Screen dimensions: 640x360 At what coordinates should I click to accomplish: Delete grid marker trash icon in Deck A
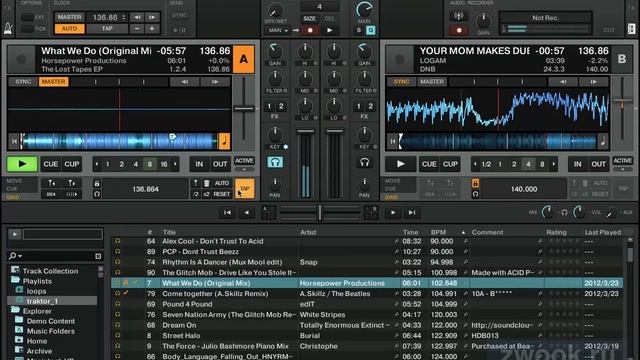tap(207, 183)
